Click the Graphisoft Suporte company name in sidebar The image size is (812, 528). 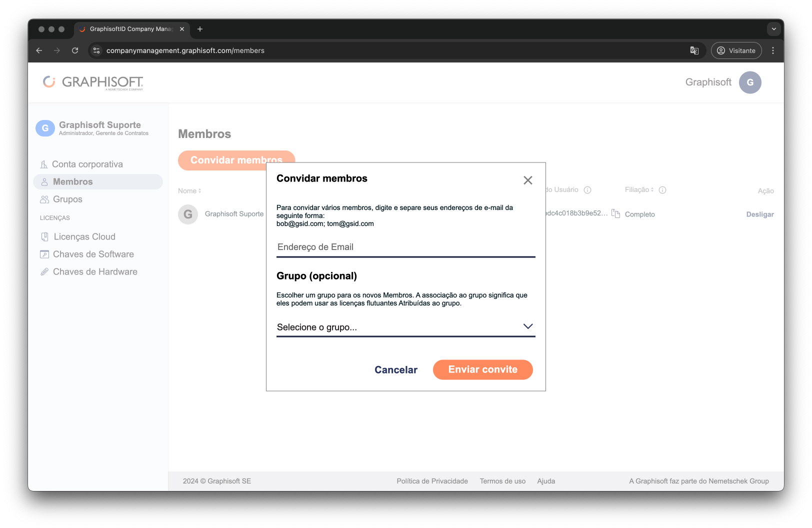99,125
